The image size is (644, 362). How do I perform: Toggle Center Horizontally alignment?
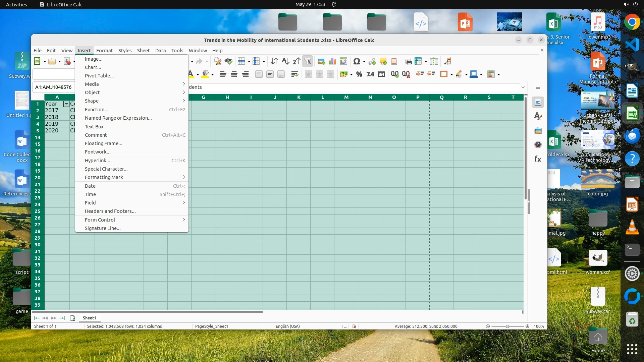pos(234,74)
